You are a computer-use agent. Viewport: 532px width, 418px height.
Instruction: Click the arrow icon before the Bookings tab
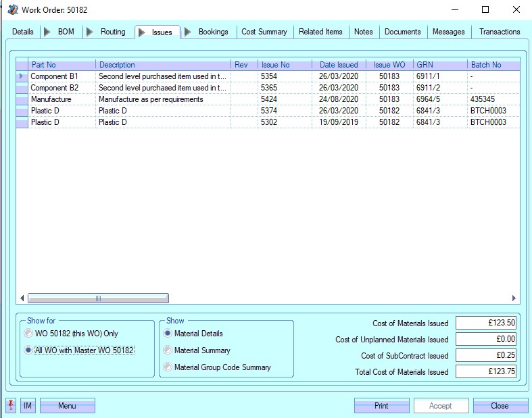click(188, 32)
